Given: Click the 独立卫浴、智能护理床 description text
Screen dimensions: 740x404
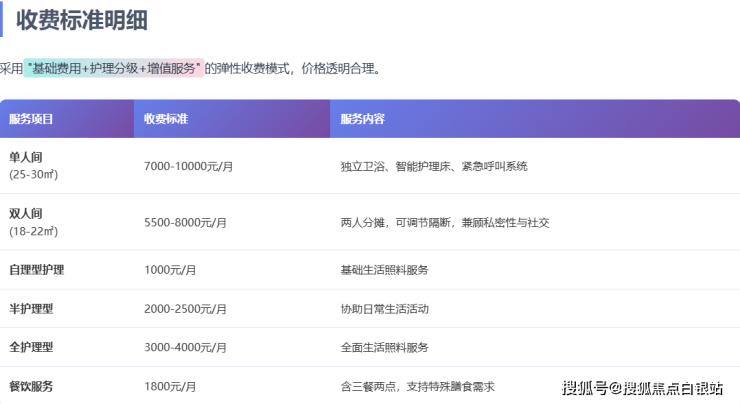Looking at the screenshot, I should tap(433, 166).
